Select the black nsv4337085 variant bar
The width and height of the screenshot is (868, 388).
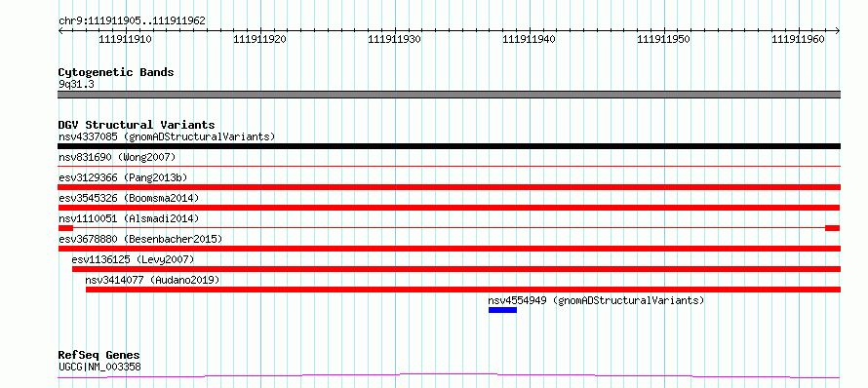click(449, 146)
